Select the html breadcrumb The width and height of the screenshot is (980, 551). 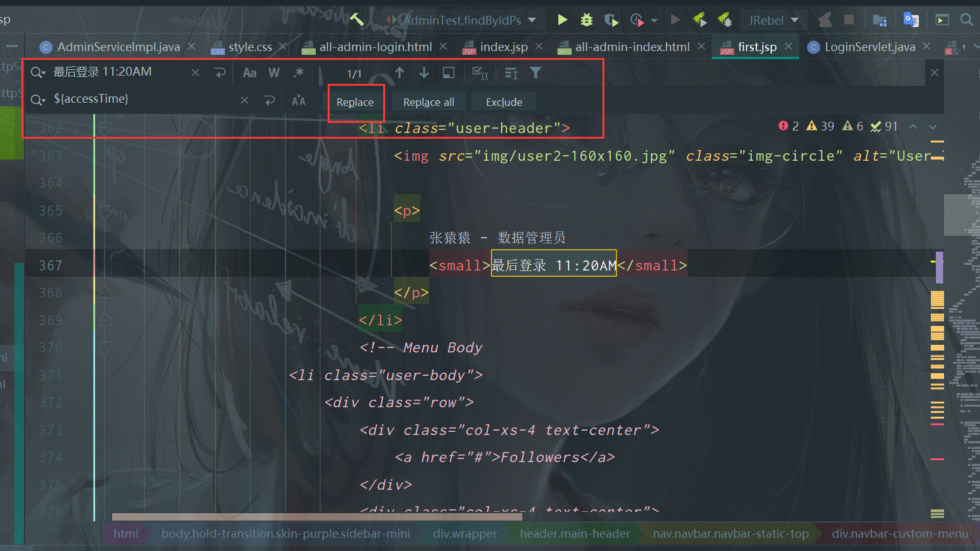pos(126,533)
